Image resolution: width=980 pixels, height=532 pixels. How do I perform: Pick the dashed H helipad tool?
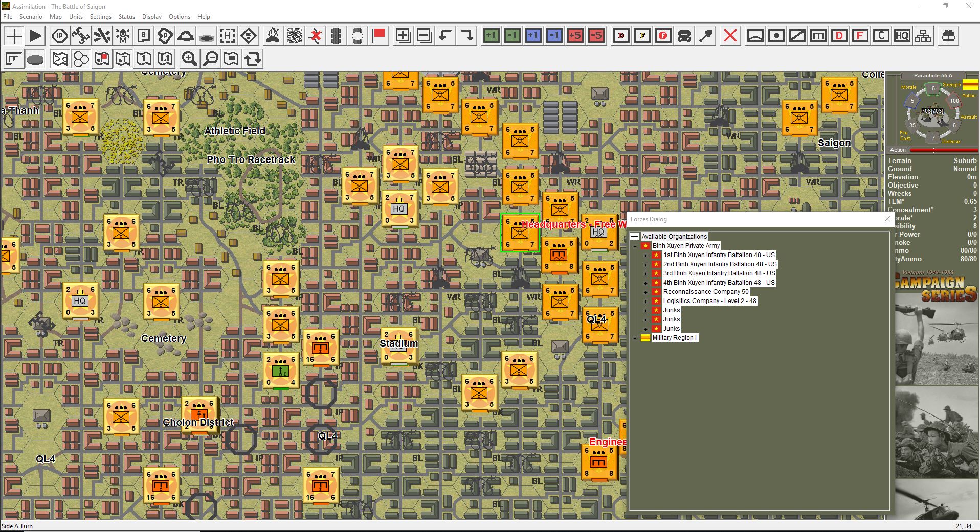pyautogui.click(x=228, y=36)
